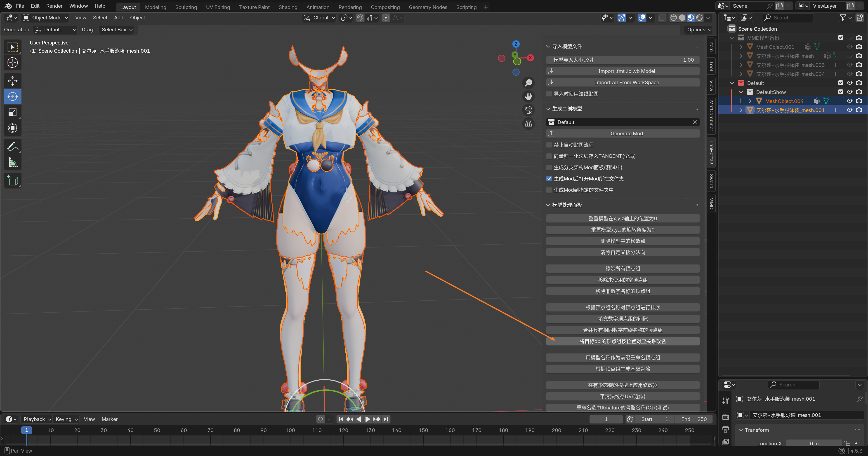This screenshot has width=868, height=456.
Task: Expand the MeshObject.001 tree item
Action: click(x=741, y=47)
